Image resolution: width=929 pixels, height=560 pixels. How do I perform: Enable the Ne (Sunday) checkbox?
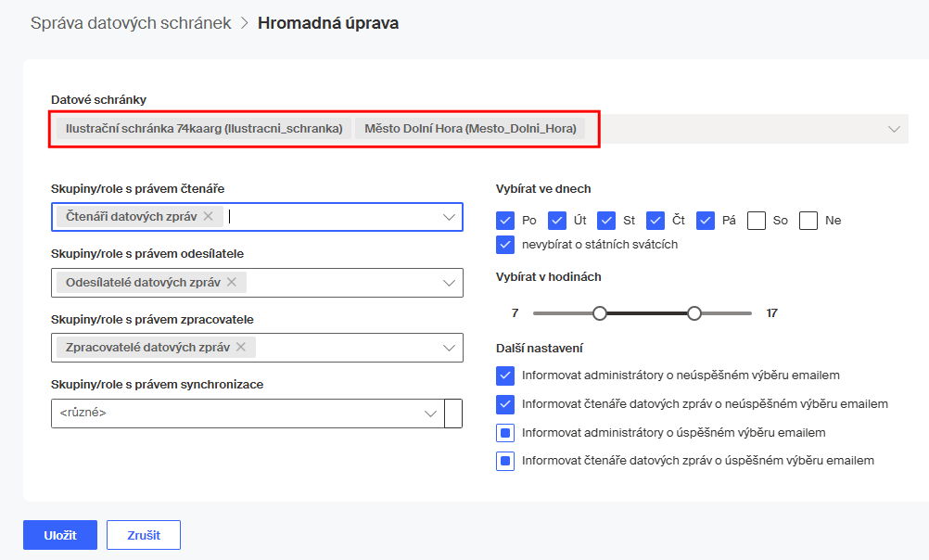[x=808, y=221]
